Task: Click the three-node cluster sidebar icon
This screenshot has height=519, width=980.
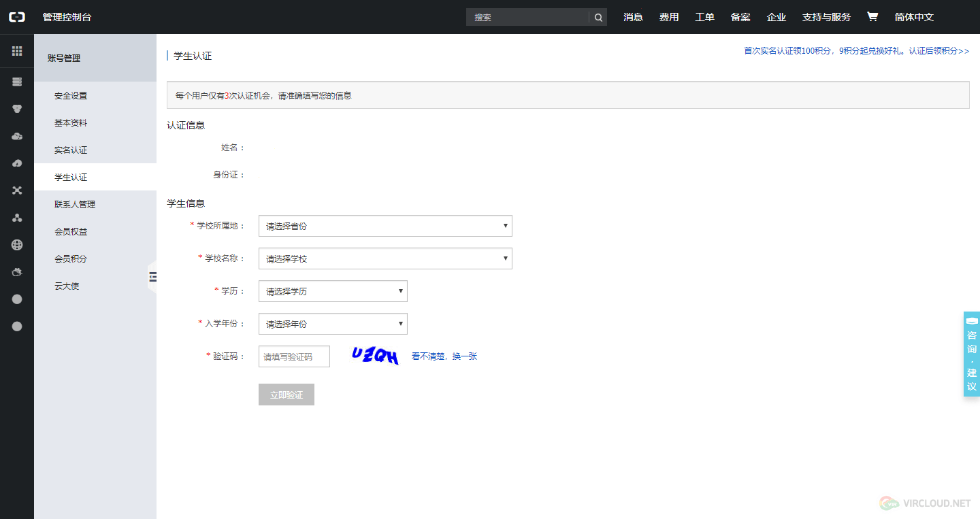Action: pyautogui.click(x=17, y=218)
